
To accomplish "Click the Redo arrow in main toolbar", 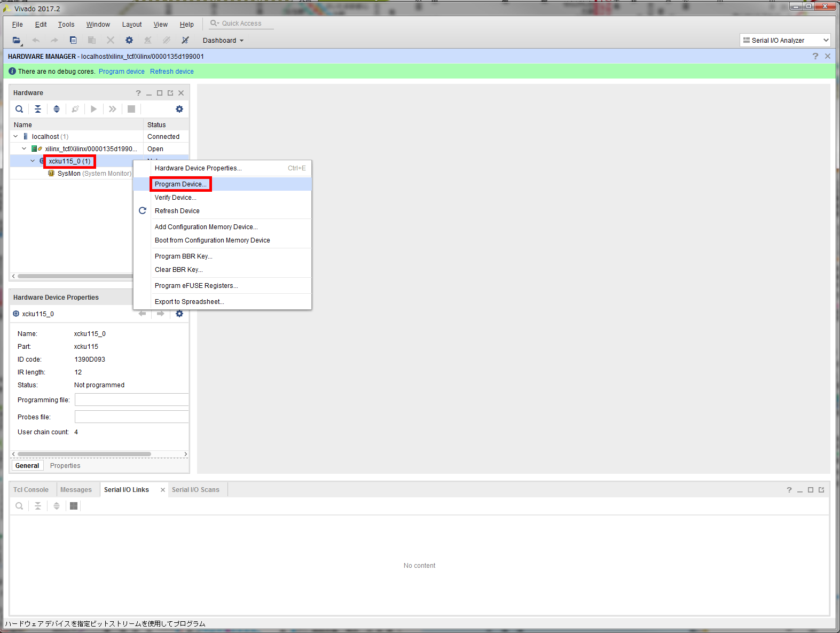I will (x=54, y=40).
